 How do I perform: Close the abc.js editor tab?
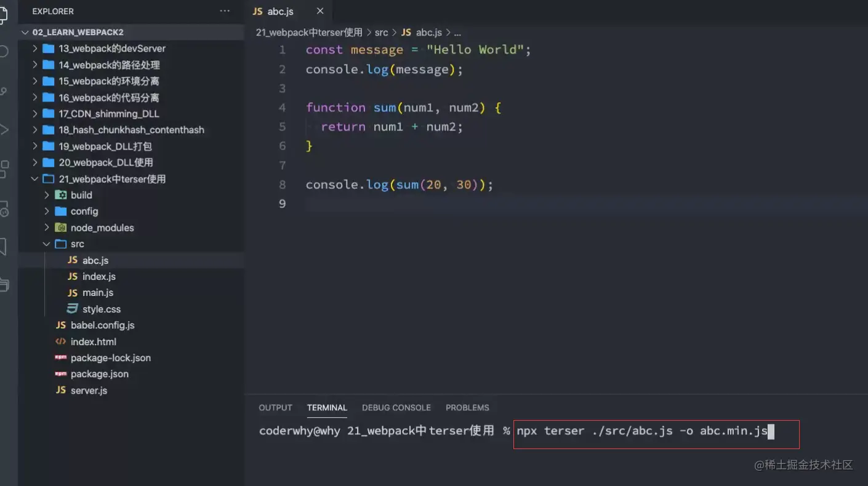tap(320, 11)
